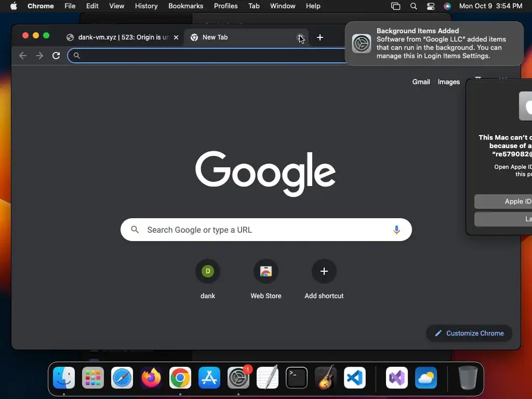This screenshot has width=532, height=399.
Task: Open the View menu
Action: tap(116, 6)
